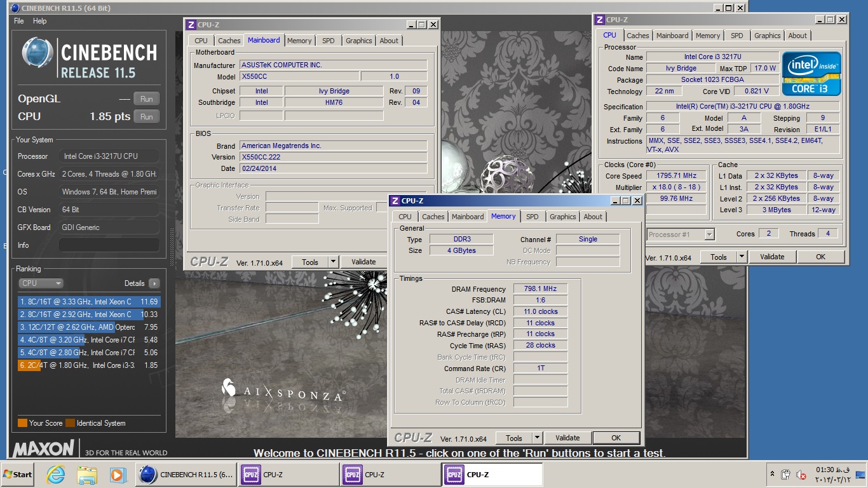Open SPD tab in Memory CPU-Z window
This screenshot has width=868, height=488.
(532, 217)
